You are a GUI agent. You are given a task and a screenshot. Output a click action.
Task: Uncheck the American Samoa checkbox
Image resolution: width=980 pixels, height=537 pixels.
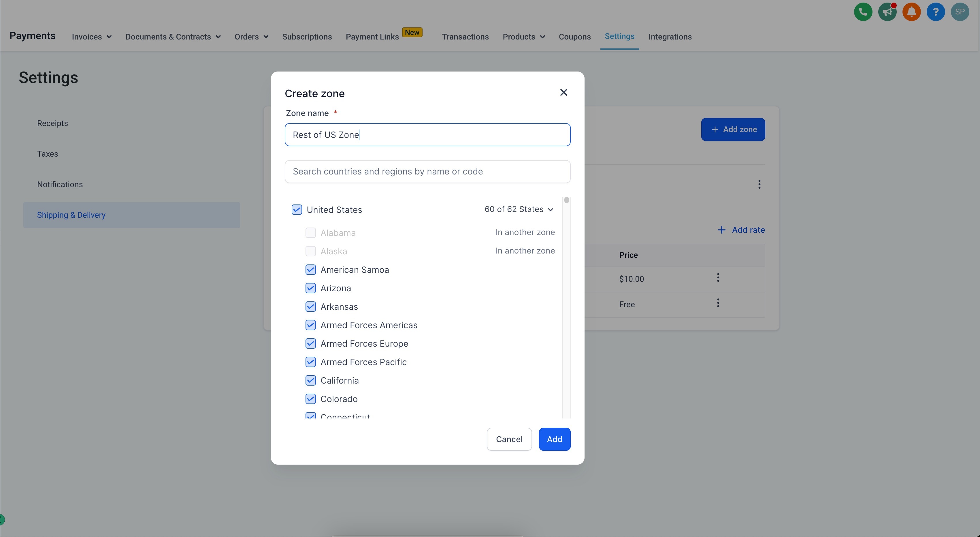click(x=310, y=270)
